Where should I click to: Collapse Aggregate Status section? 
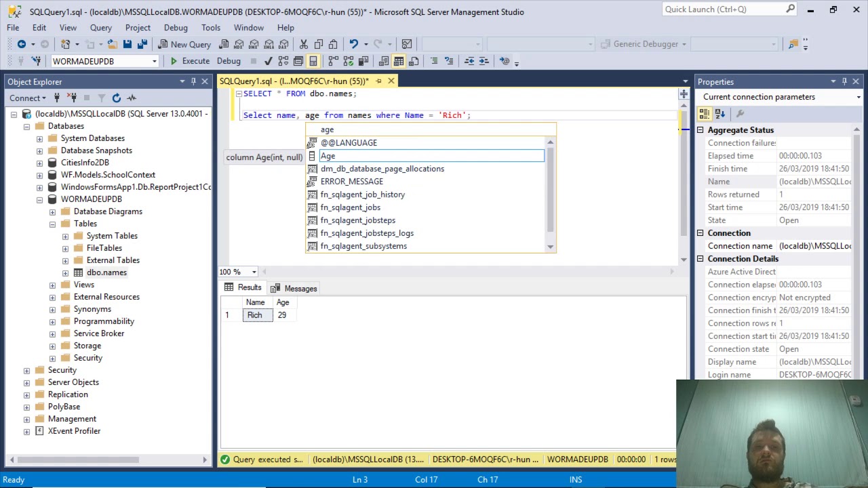pyautogui.click(x=701, y=130)
